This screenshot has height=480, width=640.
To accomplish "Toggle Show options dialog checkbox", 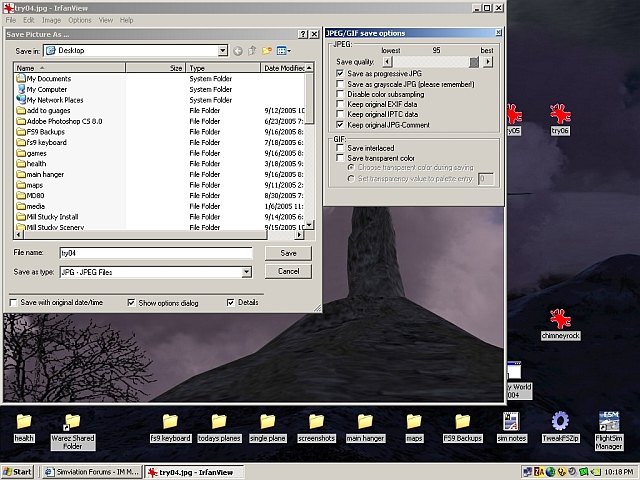I will point(132,302).
